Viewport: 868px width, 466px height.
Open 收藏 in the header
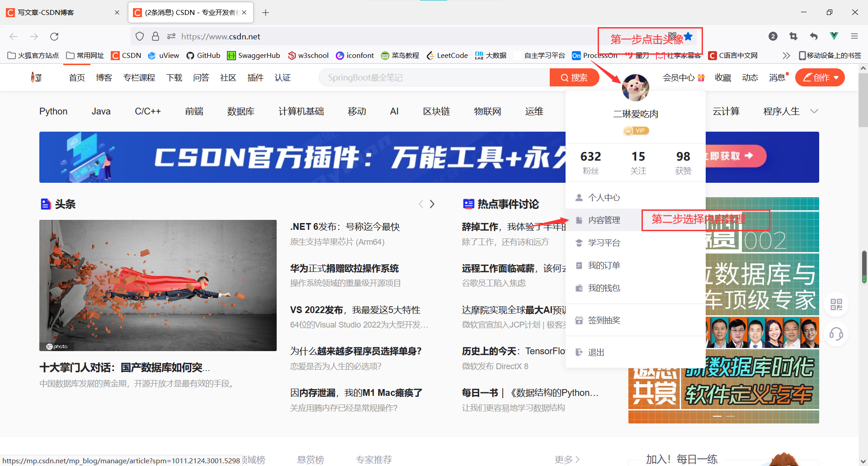tap(723, 77)
